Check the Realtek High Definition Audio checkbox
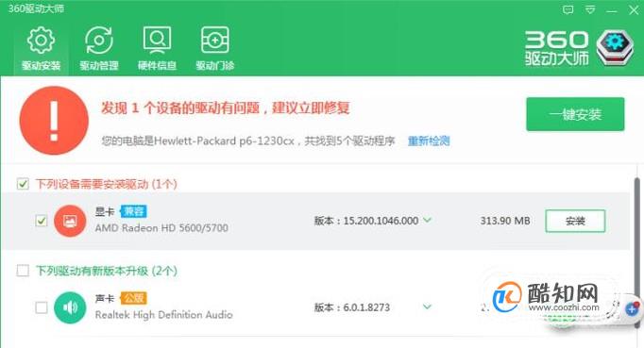This screenshot has height=348, width=644. (41, 307)
